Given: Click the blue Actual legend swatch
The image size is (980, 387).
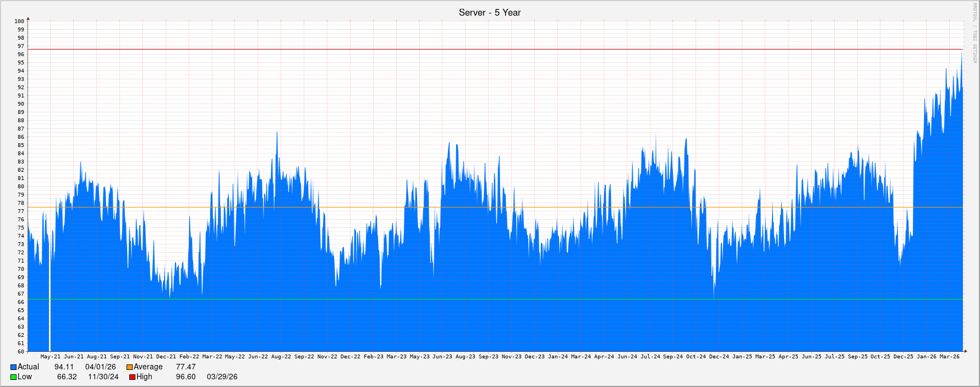Looking at the screenshot, I should click(14, 367).
